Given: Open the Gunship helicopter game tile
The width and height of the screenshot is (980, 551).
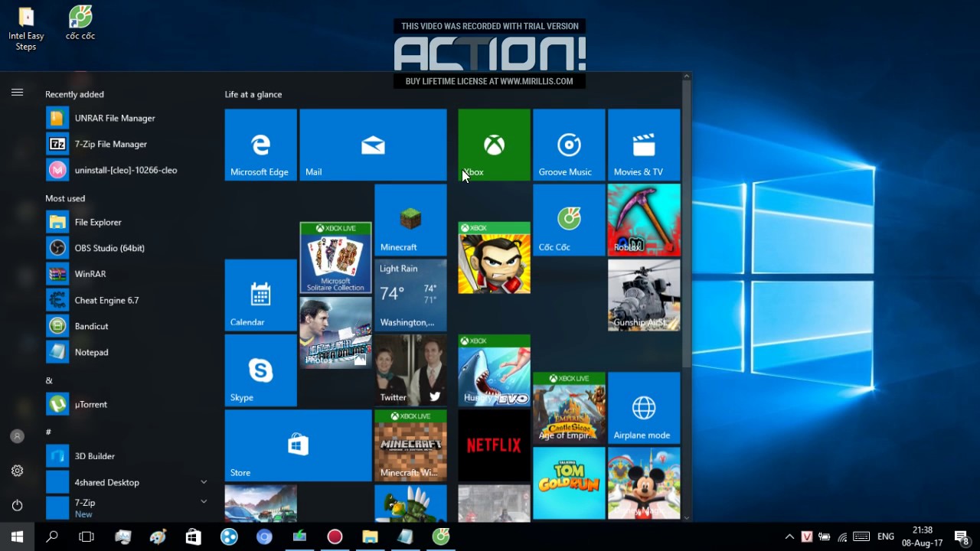Looking at the screenshot, I should 644,295.
